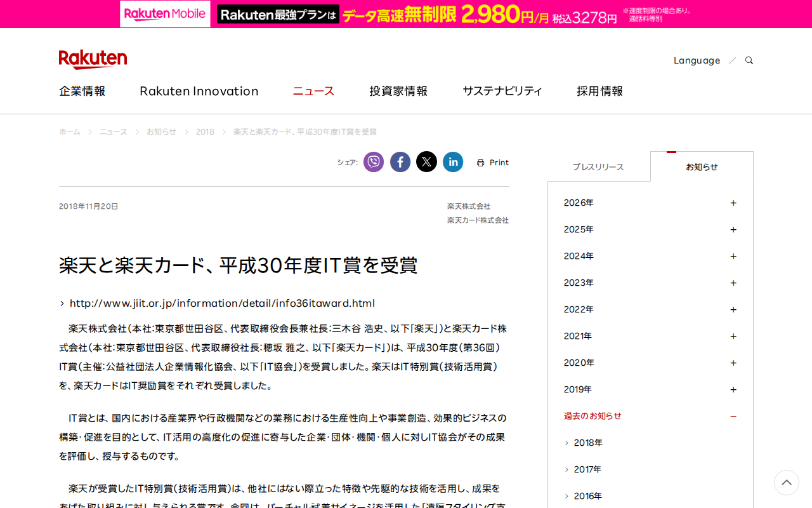
Task: Open the サステナビリティ menu
Action: (502, 91)
